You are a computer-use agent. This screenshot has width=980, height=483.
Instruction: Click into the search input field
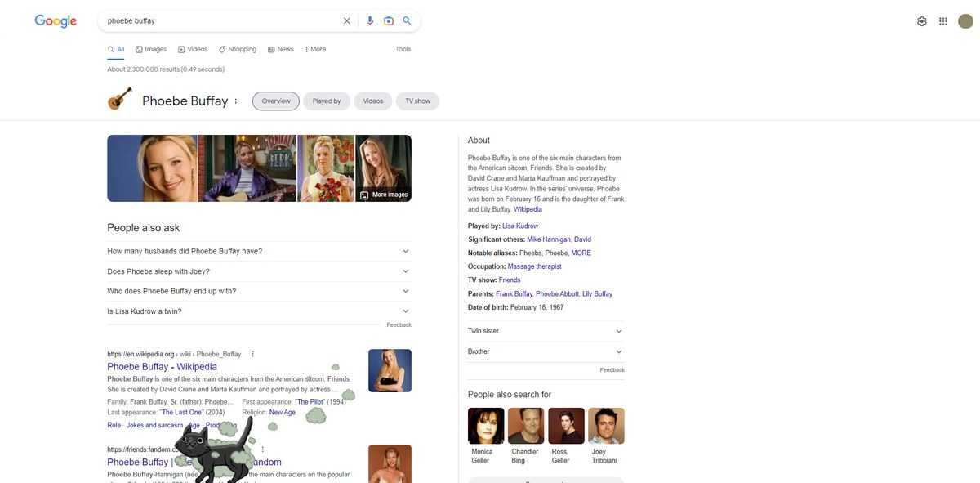(220, 21)
